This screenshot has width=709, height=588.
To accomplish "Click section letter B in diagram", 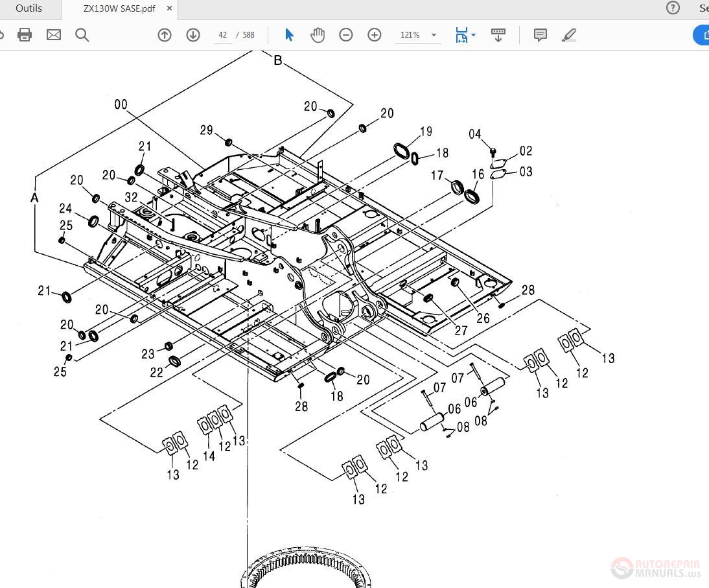I will [x=278, y=60].
